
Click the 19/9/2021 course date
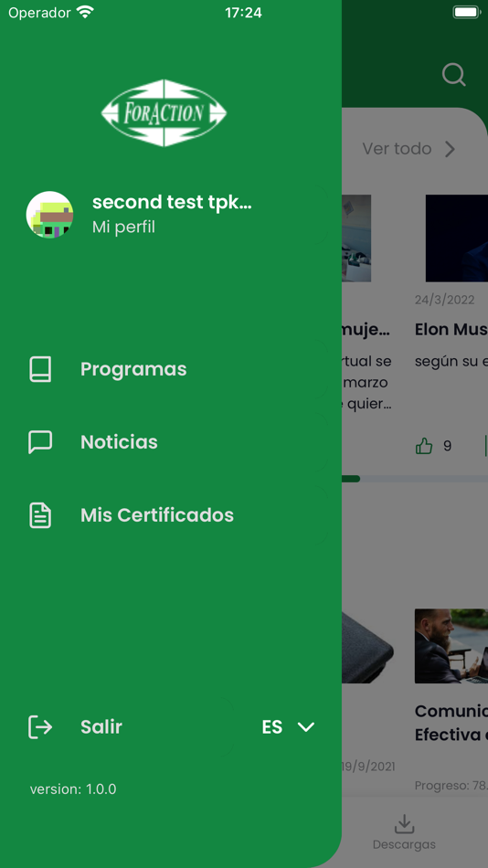tap(368, 767)
